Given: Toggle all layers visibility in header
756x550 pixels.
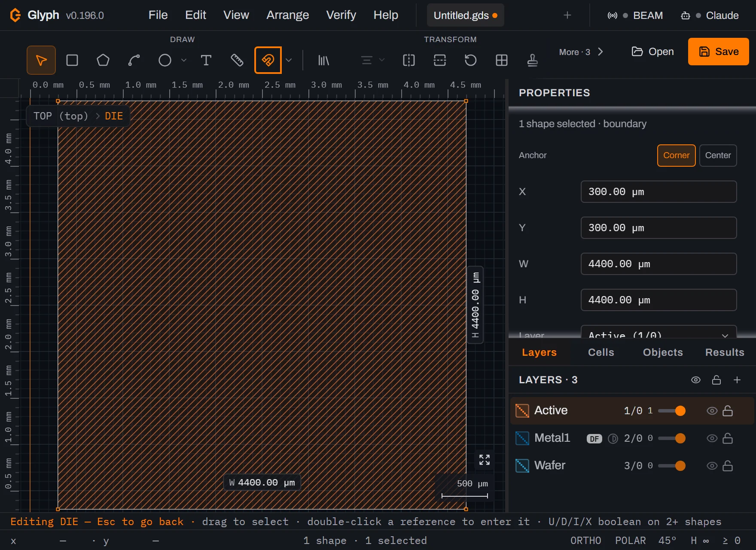Looking at the screenshot, I should point(696,380).
